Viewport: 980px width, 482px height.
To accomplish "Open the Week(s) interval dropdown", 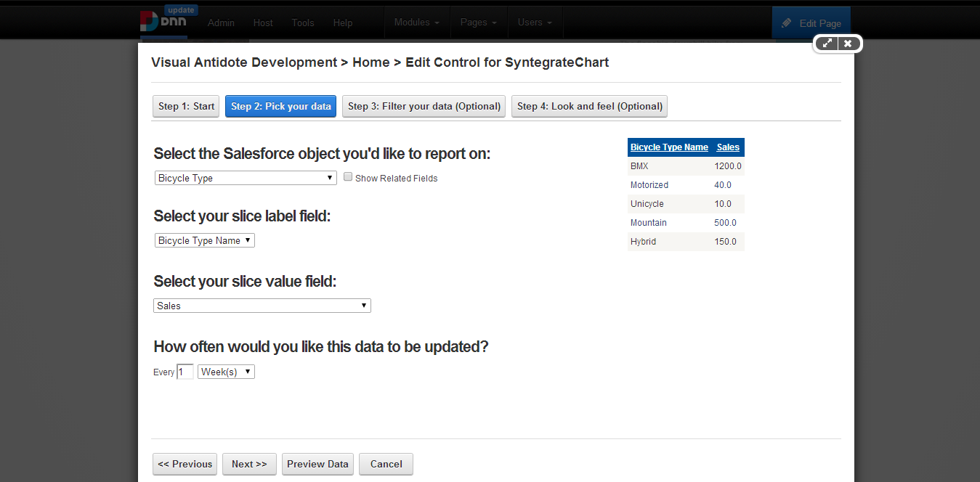I will pos(226,372).
